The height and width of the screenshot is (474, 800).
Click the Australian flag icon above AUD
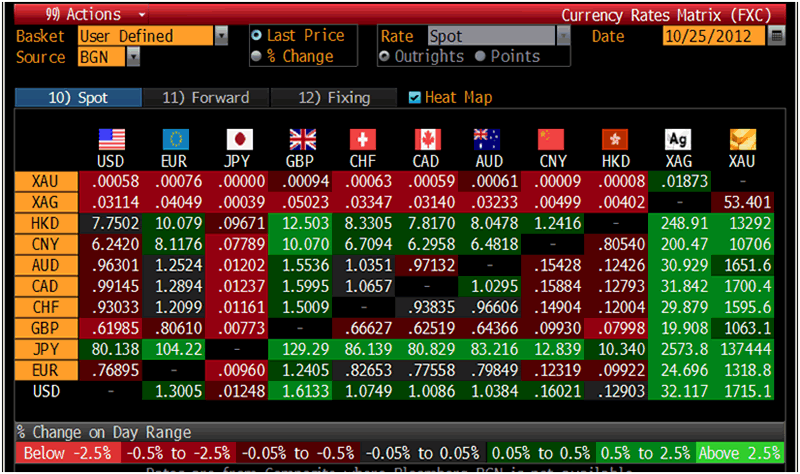pyautogui.click(x=490, y=140)
